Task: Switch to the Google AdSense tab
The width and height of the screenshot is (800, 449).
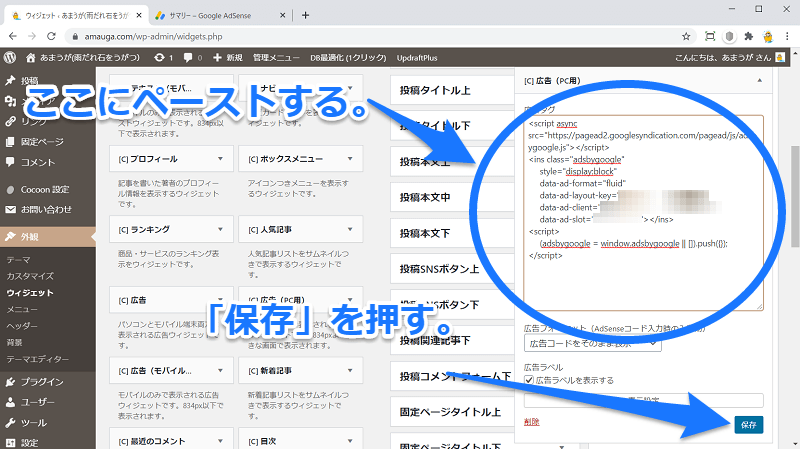Action: (215, 15)
